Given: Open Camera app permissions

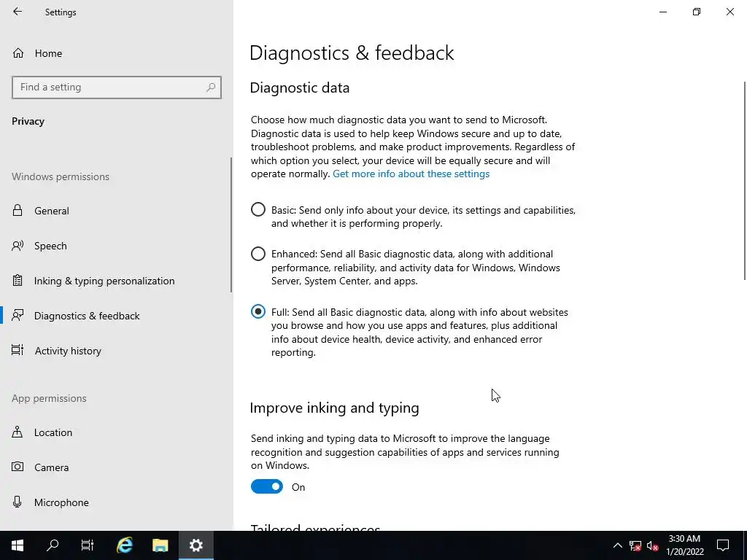Looking at the screenshot, I should tap(115, 467).
